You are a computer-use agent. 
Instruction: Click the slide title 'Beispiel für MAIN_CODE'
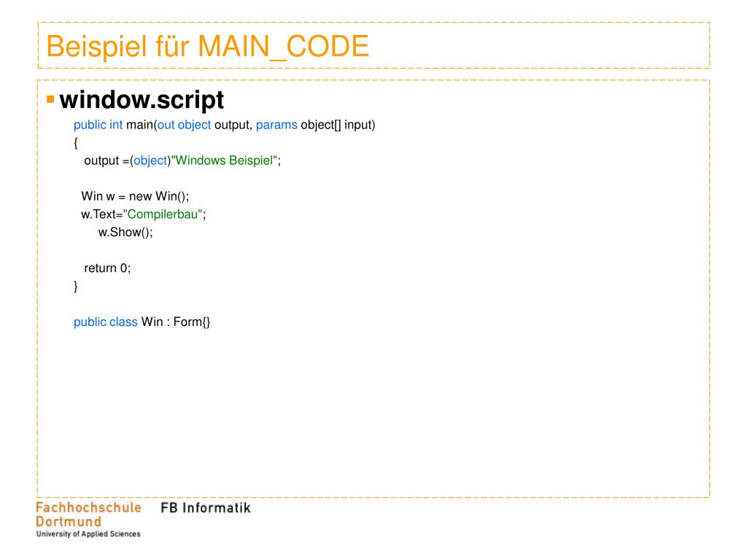coord(207,47)
